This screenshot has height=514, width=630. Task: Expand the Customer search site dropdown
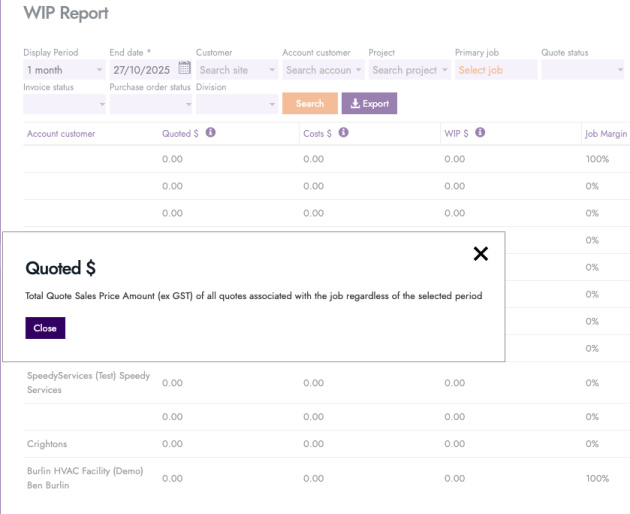click(237, 70)
